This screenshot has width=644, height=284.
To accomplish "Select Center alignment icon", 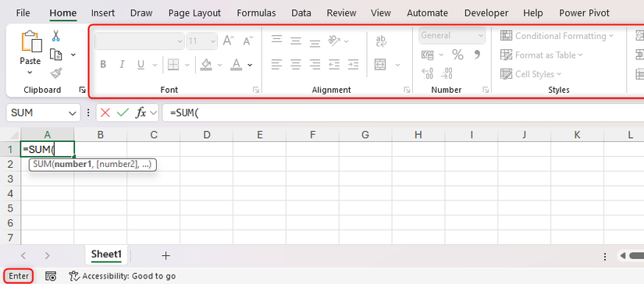I will 296,65.
